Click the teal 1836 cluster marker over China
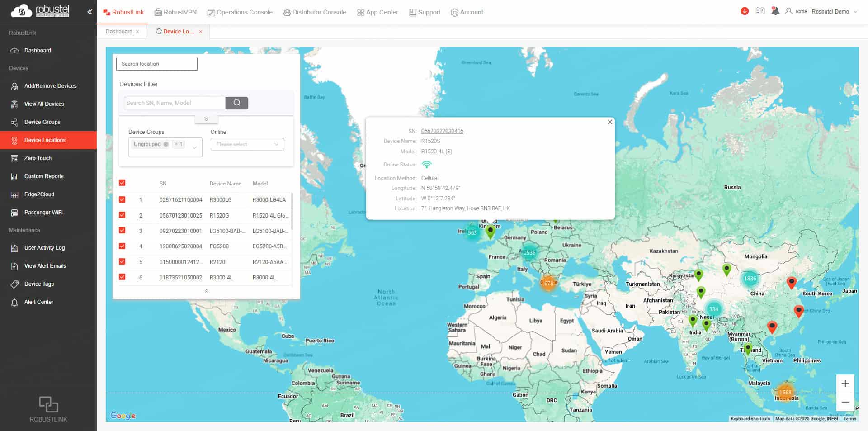 point(750,279)
